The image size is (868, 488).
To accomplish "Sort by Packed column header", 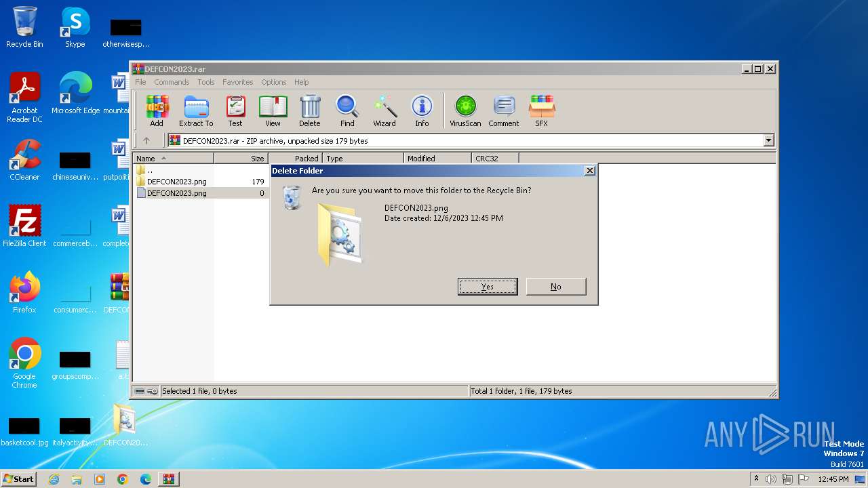I will pos(296,159).
